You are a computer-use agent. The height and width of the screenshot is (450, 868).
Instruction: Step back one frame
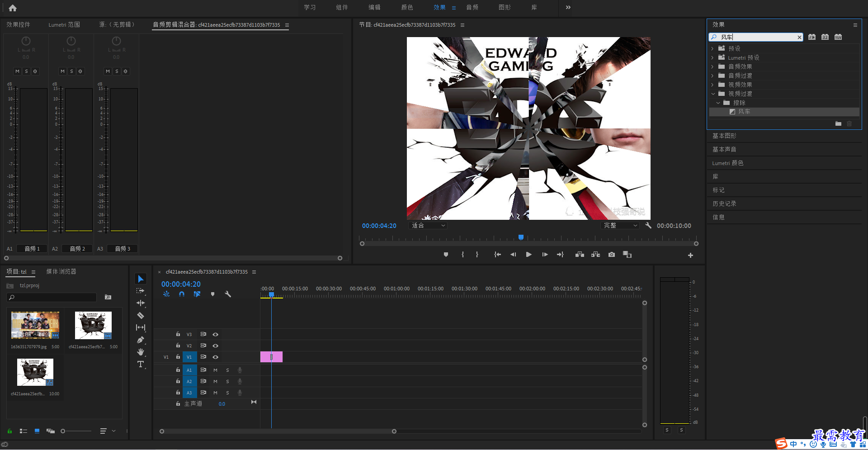pyautogui.click(x=513, y=255)
